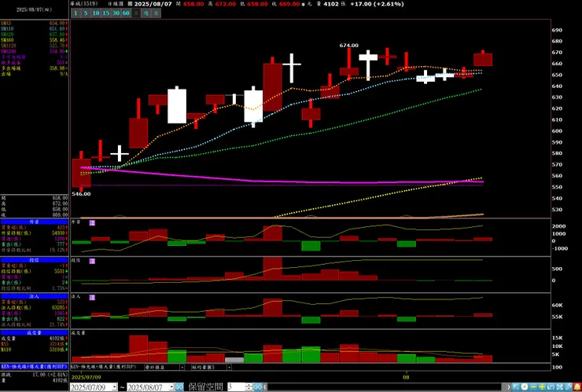
Task: Click the arrow cursor icon in bottom toolbar
Action: [x=516, y=387]
